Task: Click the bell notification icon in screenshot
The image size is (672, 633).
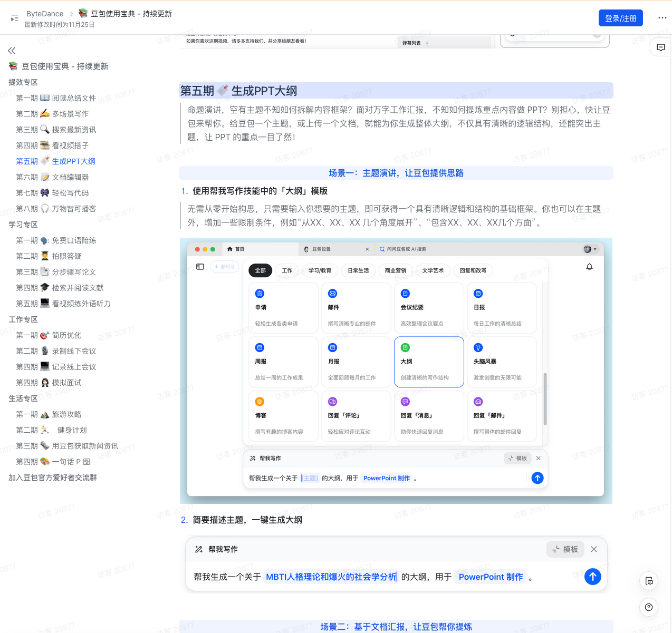Action: pyautogui.click(x=590, y=267)
